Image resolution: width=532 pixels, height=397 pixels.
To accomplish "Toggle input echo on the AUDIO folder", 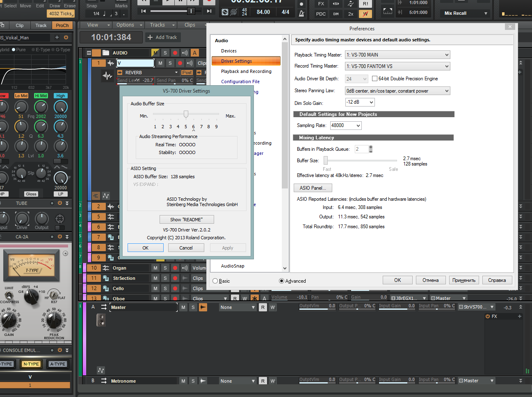I will (x=185, y=53).
